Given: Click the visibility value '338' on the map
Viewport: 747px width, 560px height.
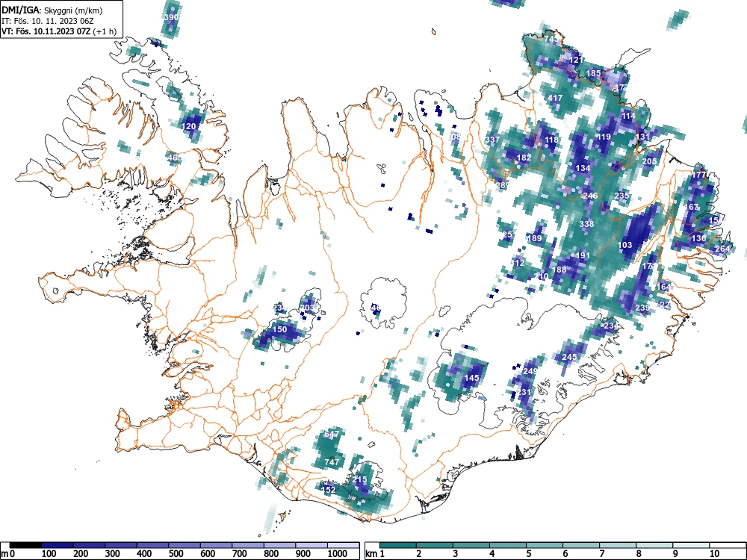Looking at the screenshot, I should point(587,224).
